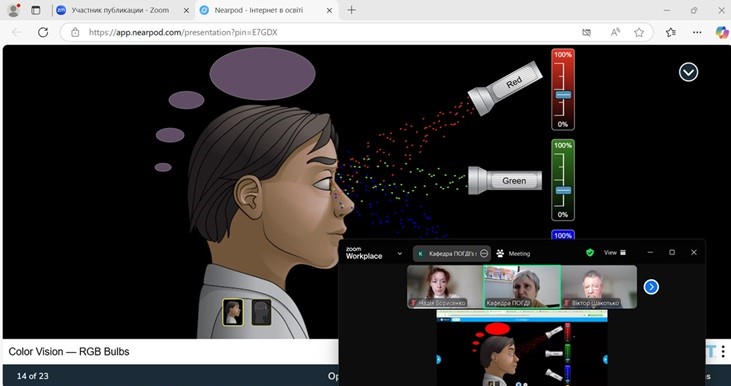Select the brain view head toggle
The height and width of the screenshot is (386, 731).
pyautogui.click(x=261, y=312)
